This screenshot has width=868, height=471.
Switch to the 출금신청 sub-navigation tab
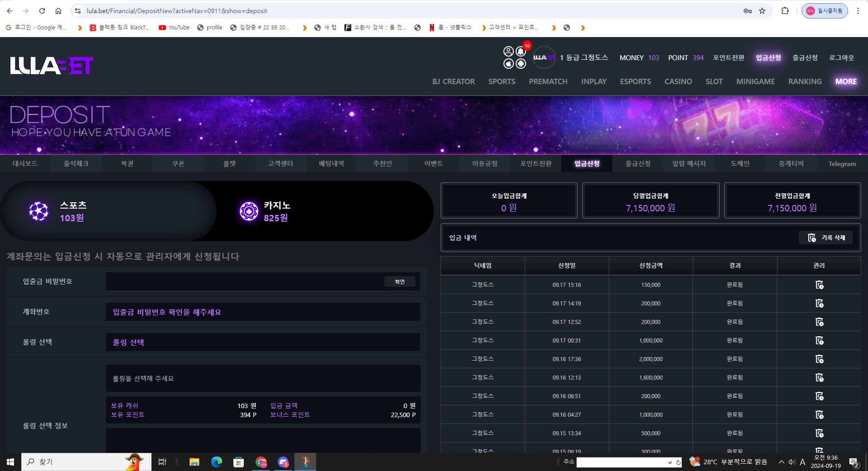pos(638,163)
